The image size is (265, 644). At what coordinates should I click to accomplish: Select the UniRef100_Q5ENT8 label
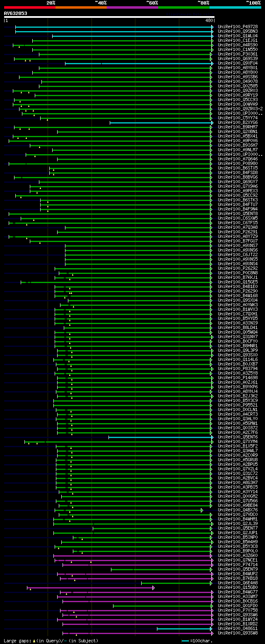[238, 214]
